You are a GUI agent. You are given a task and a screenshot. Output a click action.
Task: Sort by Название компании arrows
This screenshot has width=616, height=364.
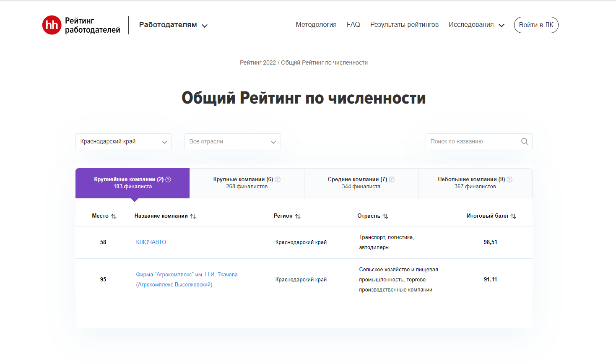pyautogui.click(x=193, y=216)
